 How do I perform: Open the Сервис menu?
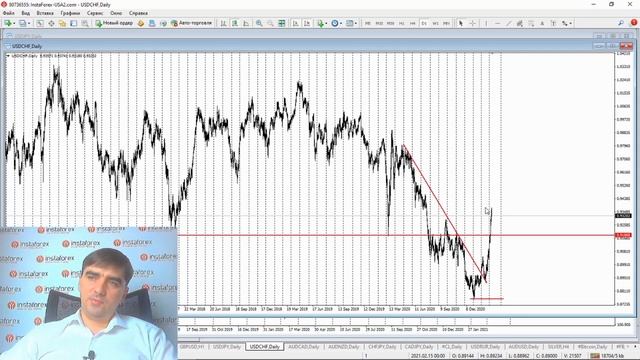[x=95, y=13]
